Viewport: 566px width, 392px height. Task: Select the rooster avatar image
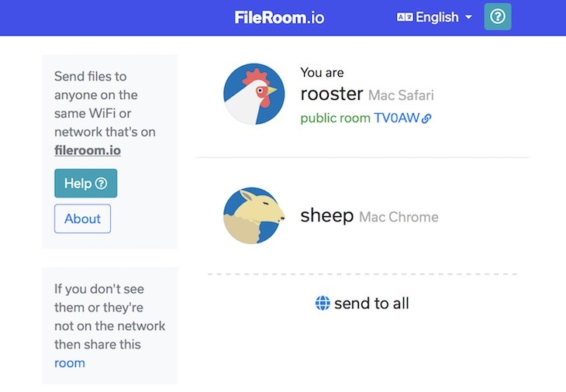254,94
